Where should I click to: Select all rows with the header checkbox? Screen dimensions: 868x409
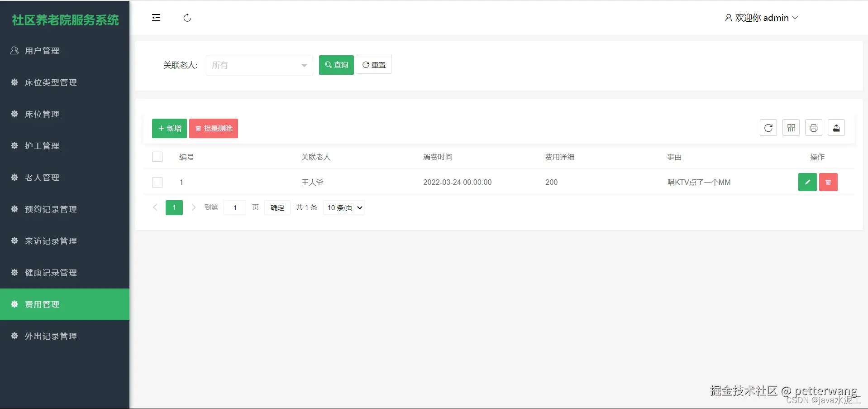click(x=157, y=157)
